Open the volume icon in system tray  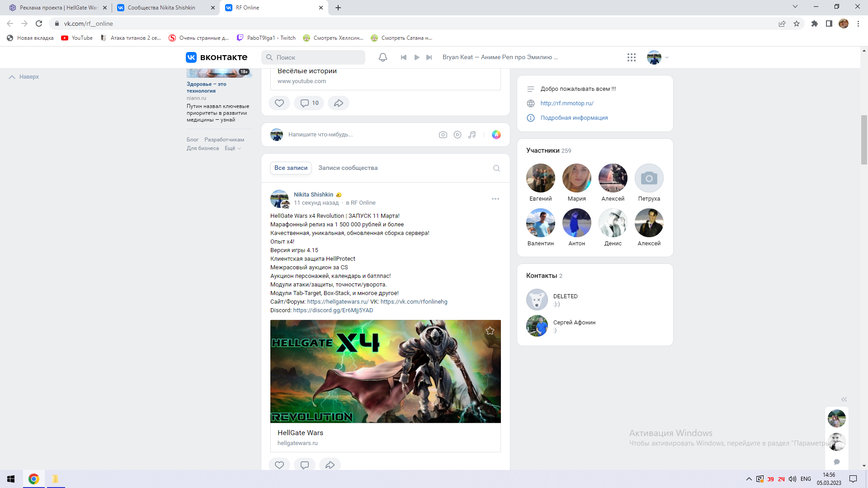point(793,479)
